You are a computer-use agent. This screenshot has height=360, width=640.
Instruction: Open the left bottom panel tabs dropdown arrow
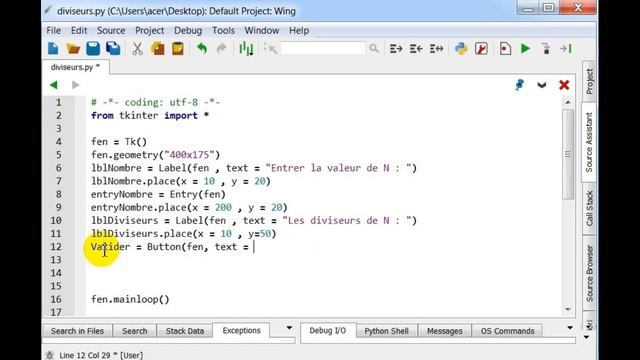click(x=289, y=328)
